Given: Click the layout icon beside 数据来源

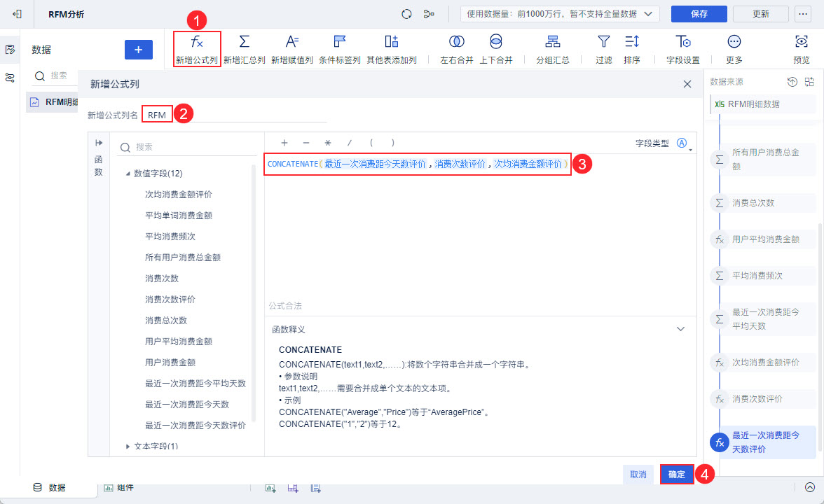Looking at the screenshot, I should (x=810, y=82).
